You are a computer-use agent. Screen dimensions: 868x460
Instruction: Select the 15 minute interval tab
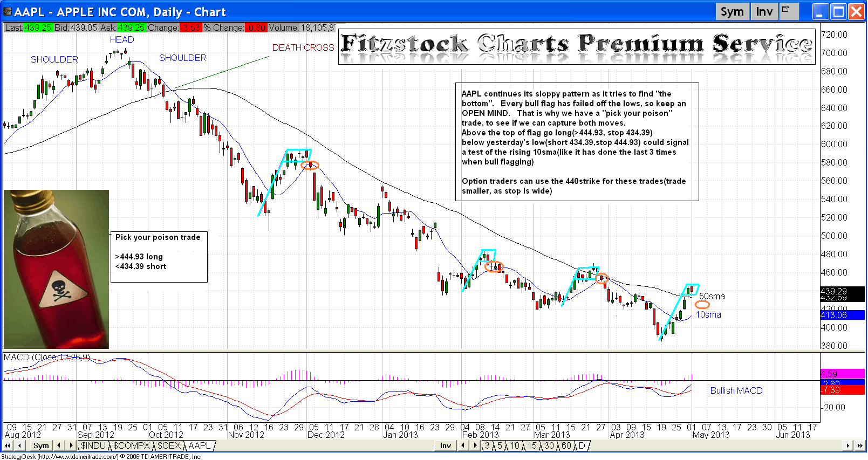(x=532, y=445)
